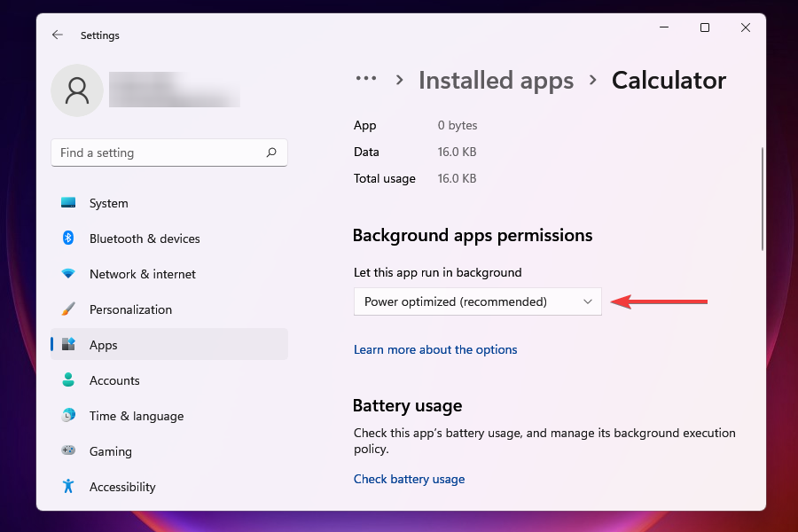
Task: Click the Check battery usage link
Action: [409, 479]
